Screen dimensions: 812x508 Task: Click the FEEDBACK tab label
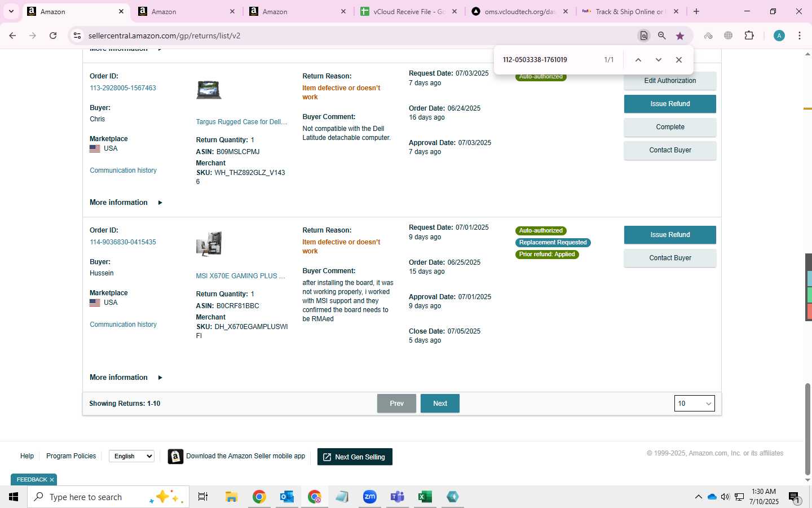[x=32, y=480]
